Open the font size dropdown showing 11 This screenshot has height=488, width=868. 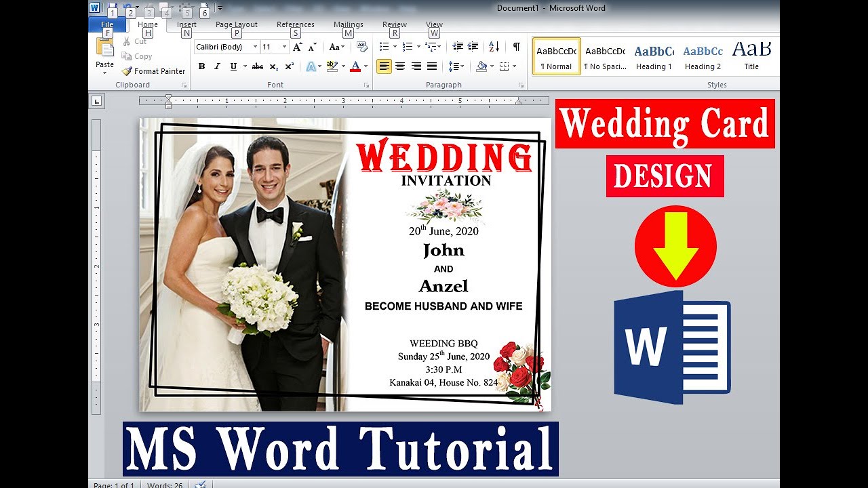pyautogui.click(x=284, y=47)
